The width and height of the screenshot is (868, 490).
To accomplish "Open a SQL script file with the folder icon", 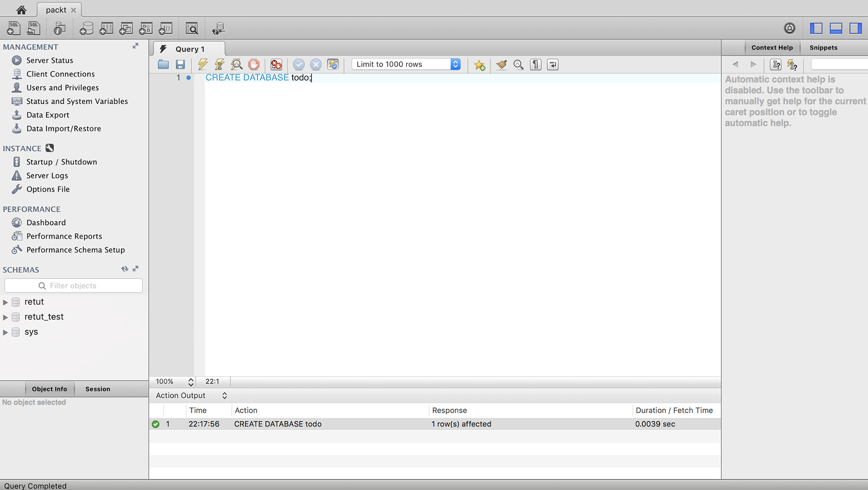I will [x=163, y=64].
